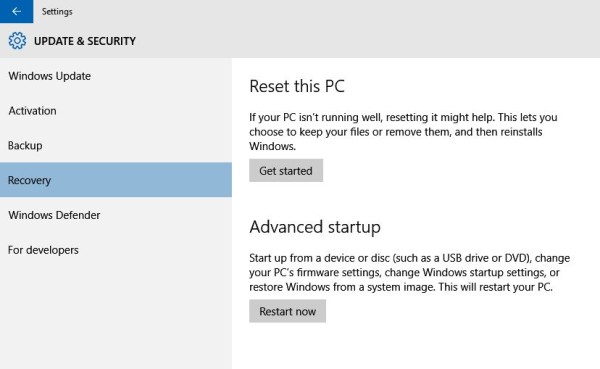Switch to Windows Defender settings
600x369 pixels.
116,215
